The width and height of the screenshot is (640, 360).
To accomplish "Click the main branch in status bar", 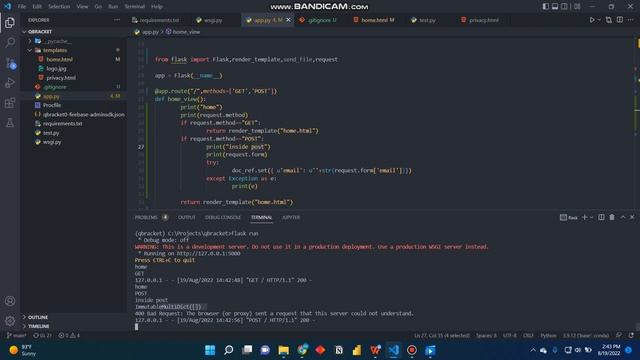I will [x=16, y=336].
